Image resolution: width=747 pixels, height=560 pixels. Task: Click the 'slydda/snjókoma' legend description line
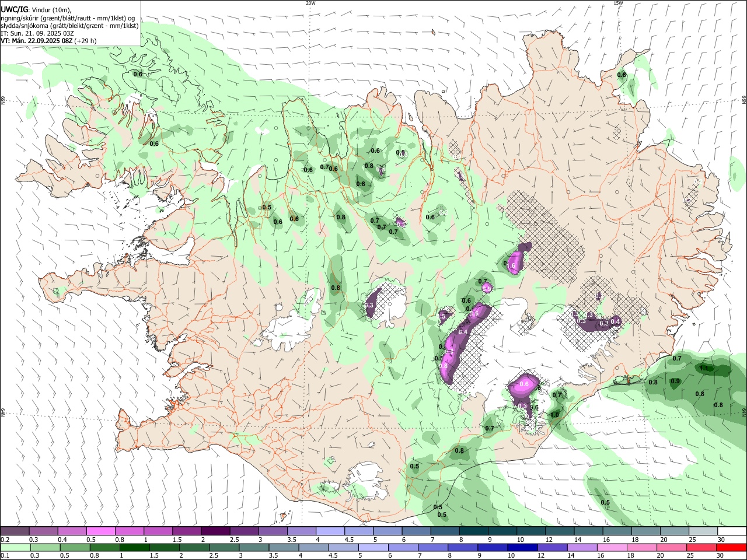[x=69, y=26]
